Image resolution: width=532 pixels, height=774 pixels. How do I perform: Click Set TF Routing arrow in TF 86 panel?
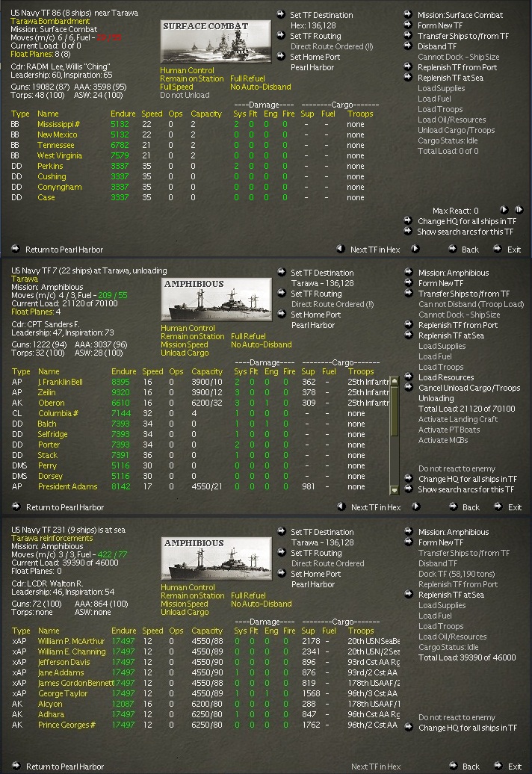(281, 35)
